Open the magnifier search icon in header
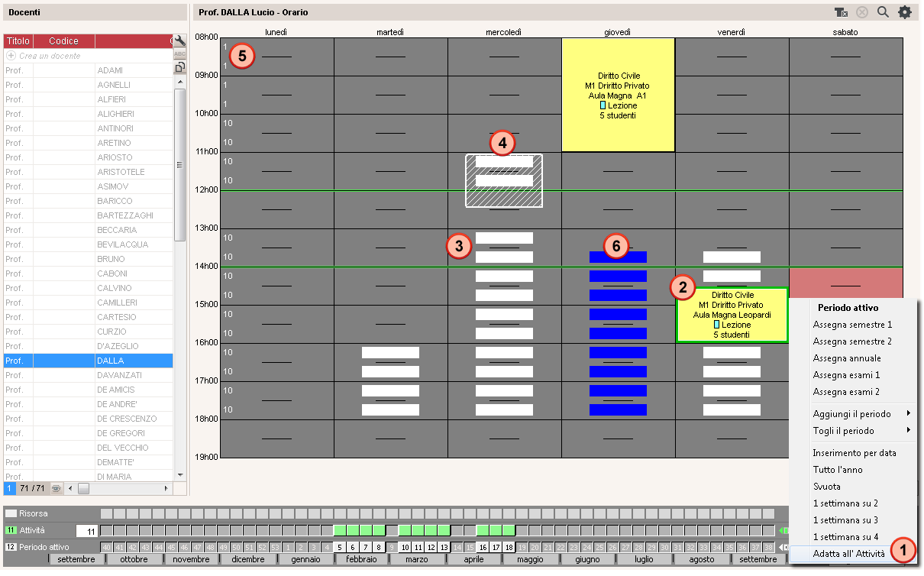This screenshot has height=576, width=924. point(884,12)
